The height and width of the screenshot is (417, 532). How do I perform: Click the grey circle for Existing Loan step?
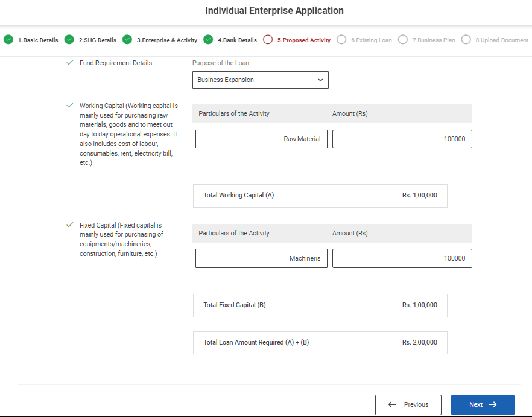coord(341,40)
